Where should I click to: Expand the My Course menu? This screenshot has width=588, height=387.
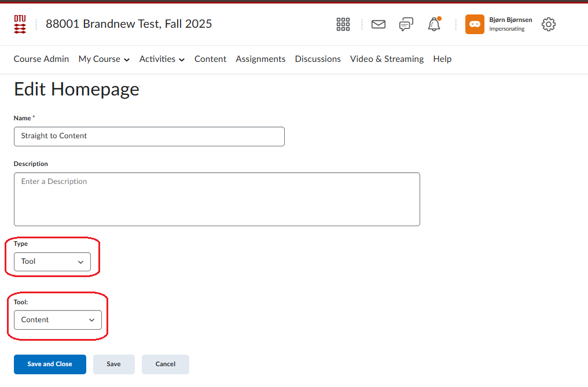tap(104, 59)
